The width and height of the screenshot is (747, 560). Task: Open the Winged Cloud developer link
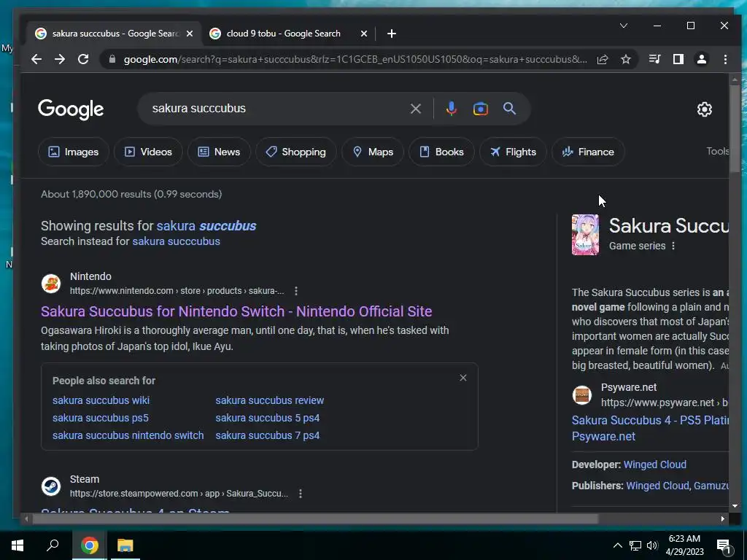(654, 464)
